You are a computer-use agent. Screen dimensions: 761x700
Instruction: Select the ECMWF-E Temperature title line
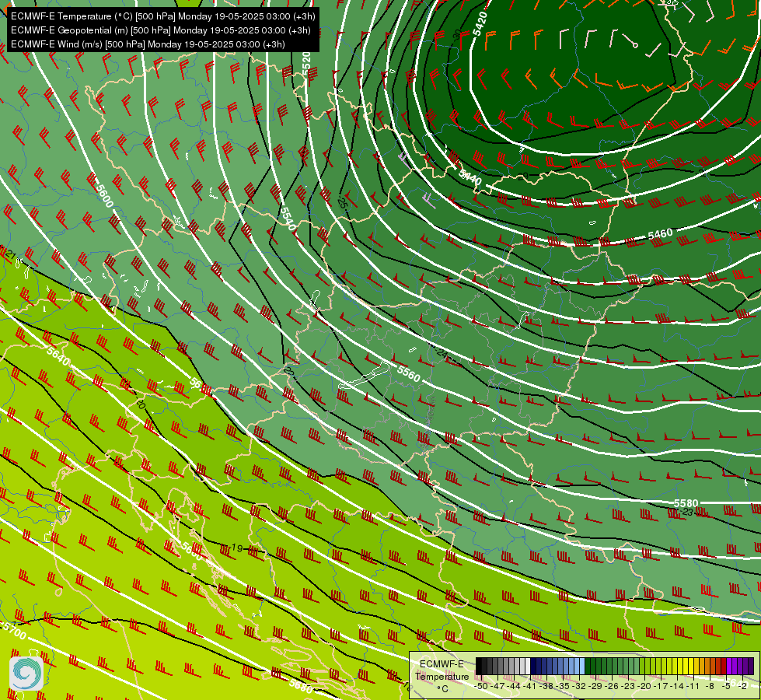pos(163,16)
